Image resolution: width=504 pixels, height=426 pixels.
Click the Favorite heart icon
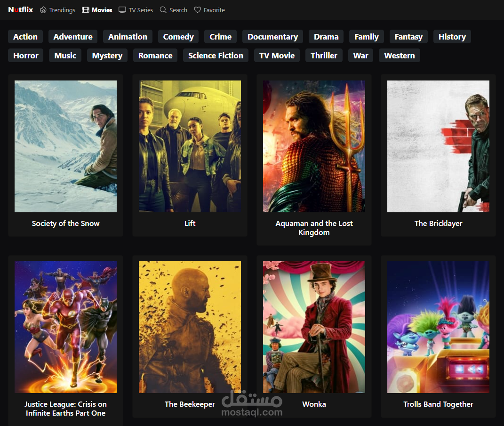tap(197, 10)
